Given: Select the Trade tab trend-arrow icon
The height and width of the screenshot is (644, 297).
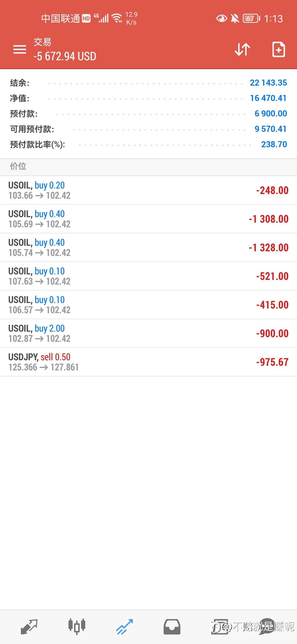Looking at the screenshot, I should pos(125,627).
